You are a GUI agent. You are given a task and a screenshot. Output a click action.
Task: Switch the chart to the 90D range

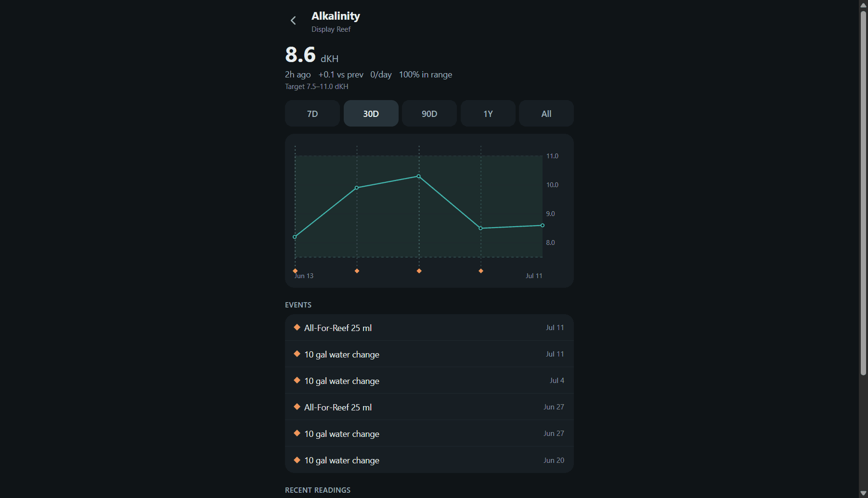tap(429, 114)
